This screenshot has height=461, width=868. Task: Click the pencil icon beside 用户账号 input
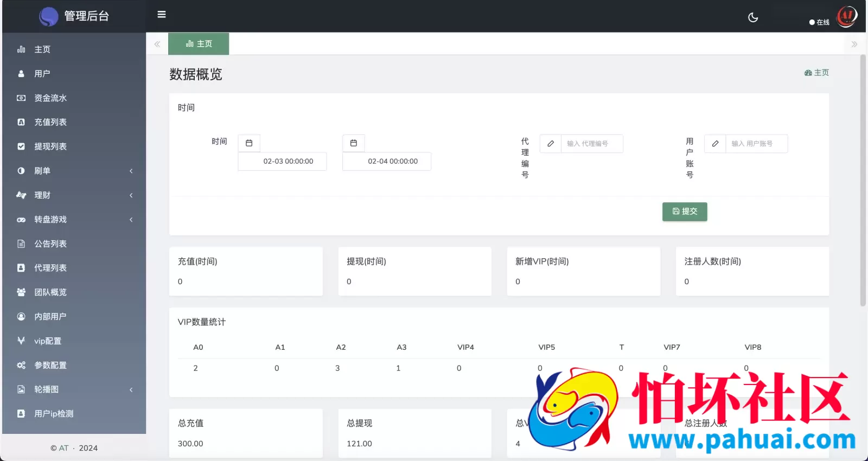pos(715,144)
